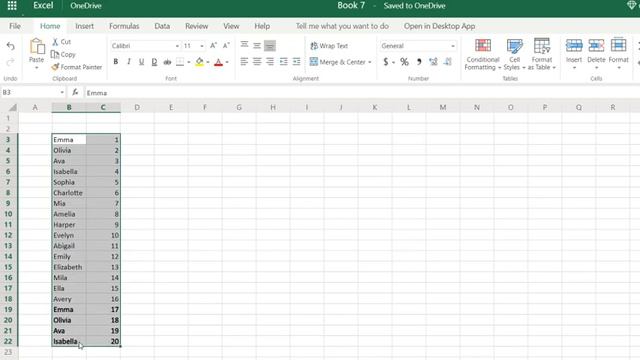Click Copy in Clipboard group
Image resolution: width=640 pixels, height=360 pixels.
click(x=63, y=54)
